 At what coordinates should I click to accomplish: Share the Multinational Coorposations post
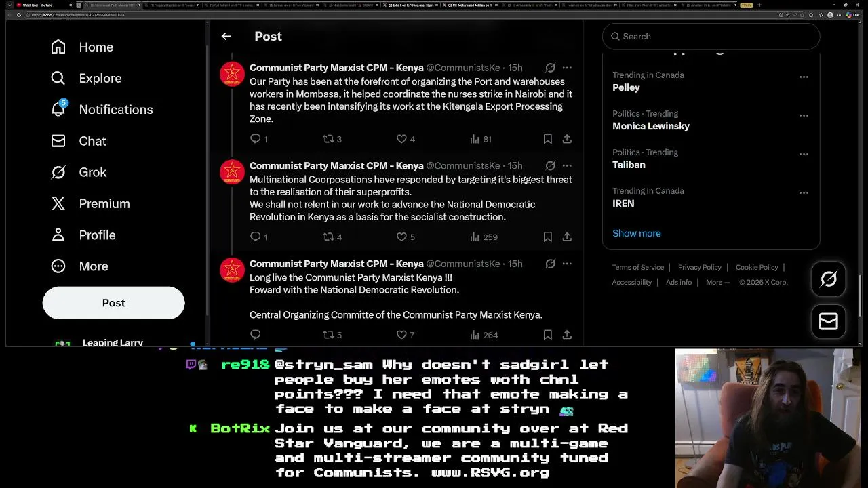click(567, 237)
